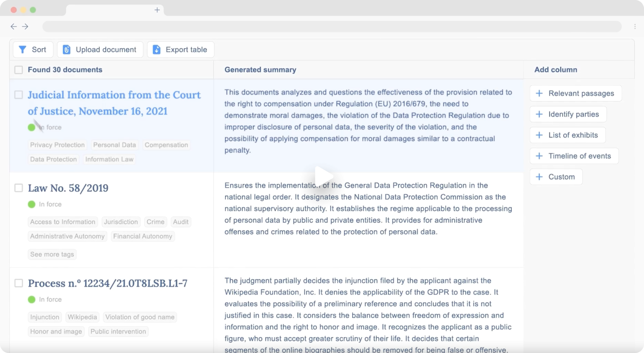This screenshot has height=353, width=644.
Task: Click the Access to Information tag
Action: [63, 222]
